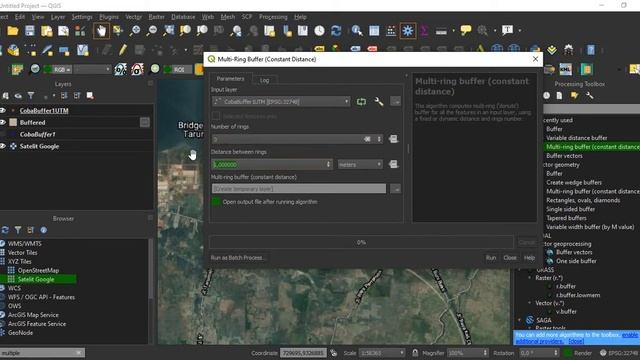Switch to the Parameters tab in dialog
Viewport: 640px width, 360px height.
[230, 79]
